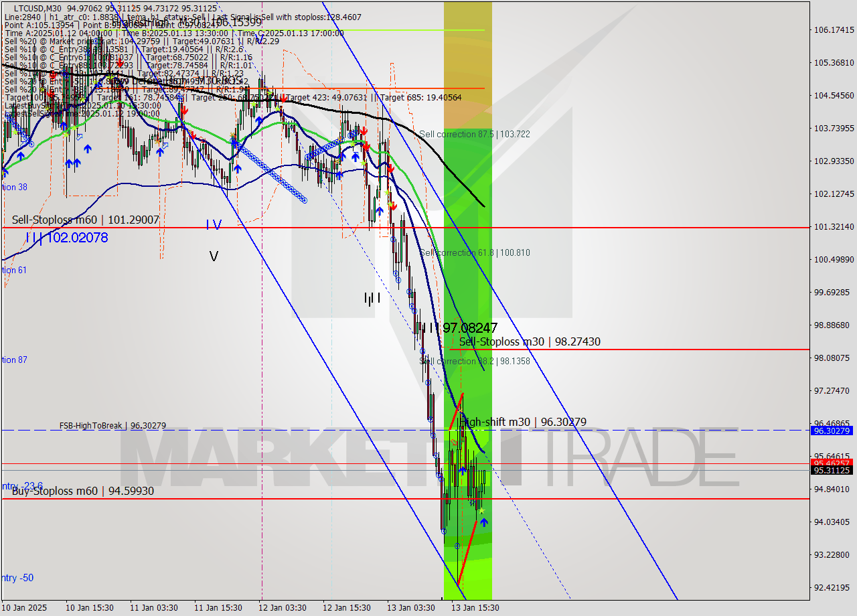Image resolution: width=857 pixels, height=616 pixels.
Task: Click the red 95.46257 price tag
Action: pyautogui.click(x=832, y=463)
